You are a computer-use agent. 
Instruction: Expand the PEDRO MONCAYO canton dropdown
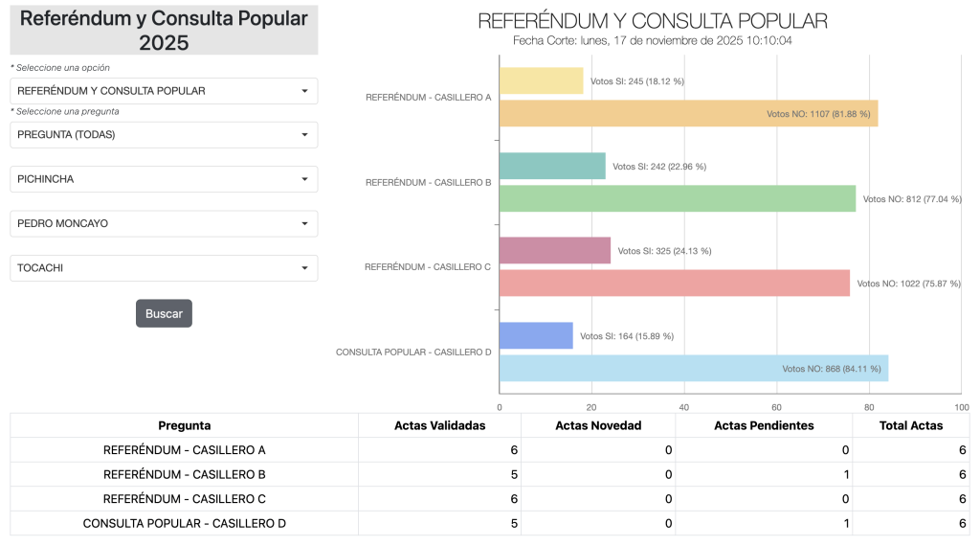click(x=163, y=223)
